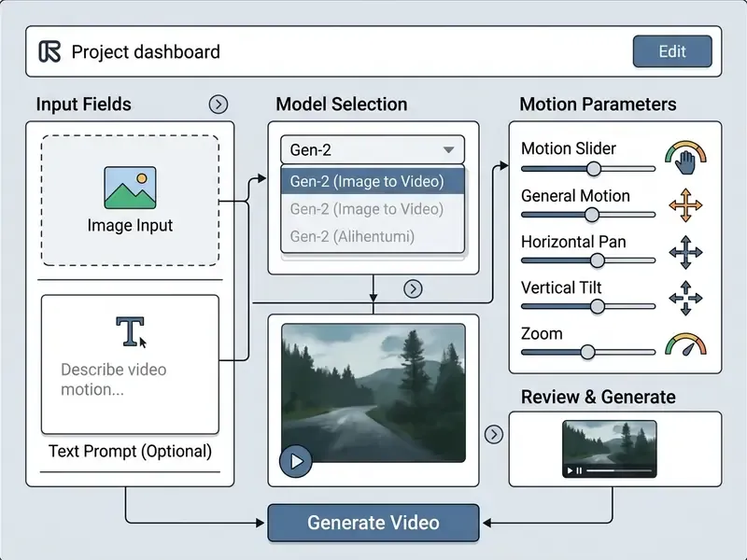Click the Zoom slider handle
Image resolution: width=747 pixels, height=560 pixels.
click(x=588, y=353)
